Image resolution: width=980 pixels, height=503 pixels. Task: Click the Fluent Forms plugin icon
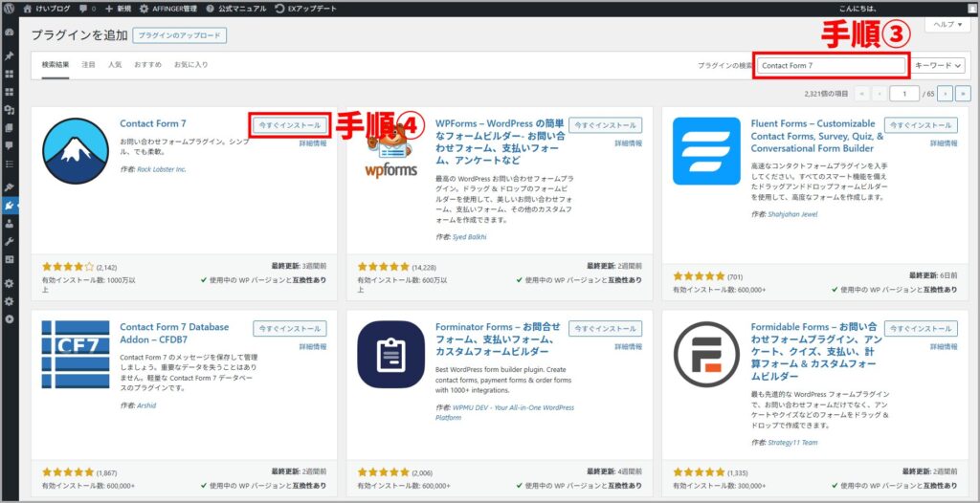tap(706, 150)
